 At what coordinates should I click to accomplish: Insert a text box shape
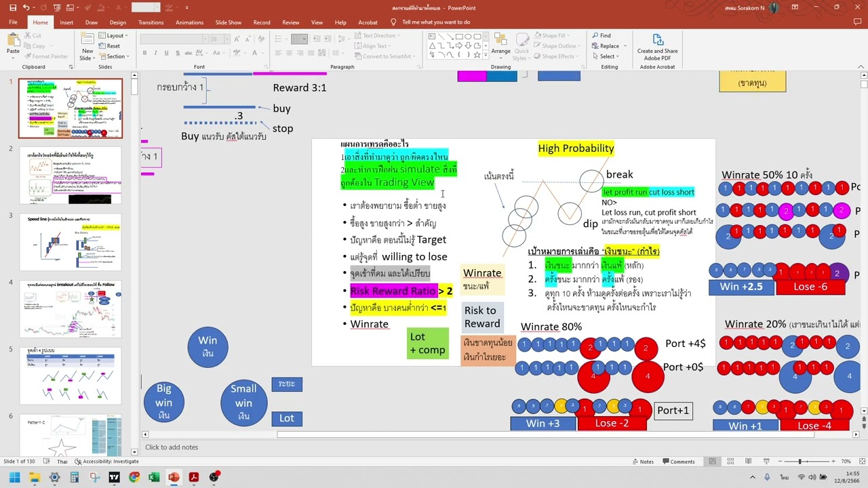click(x=433, y=36)
